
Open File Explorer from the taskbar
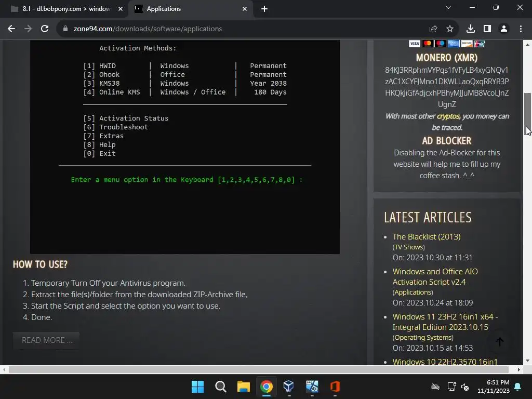click(x=243, y=387)
